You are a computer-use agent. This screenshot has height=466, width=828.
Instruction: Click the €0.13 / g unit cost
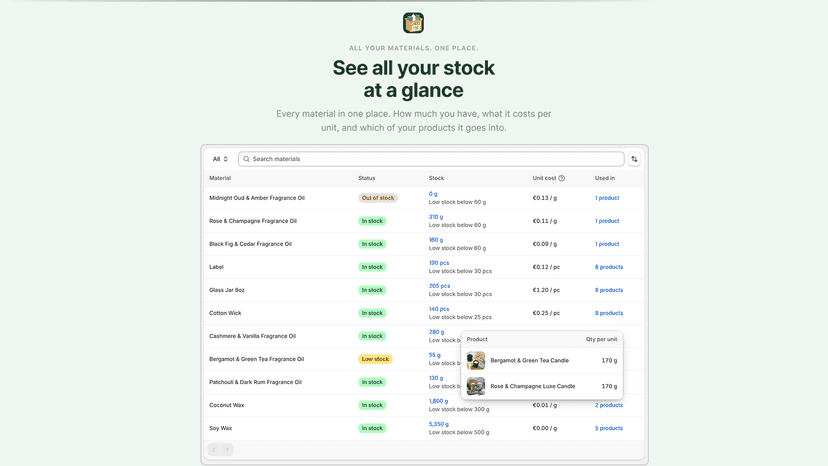[544, 198]
